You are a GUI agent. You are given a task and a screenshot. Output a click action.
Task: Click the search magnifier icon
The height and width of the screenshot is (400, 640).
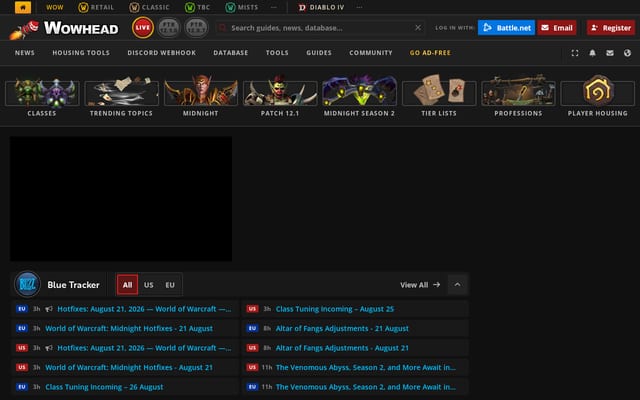[x=222, y=28]
